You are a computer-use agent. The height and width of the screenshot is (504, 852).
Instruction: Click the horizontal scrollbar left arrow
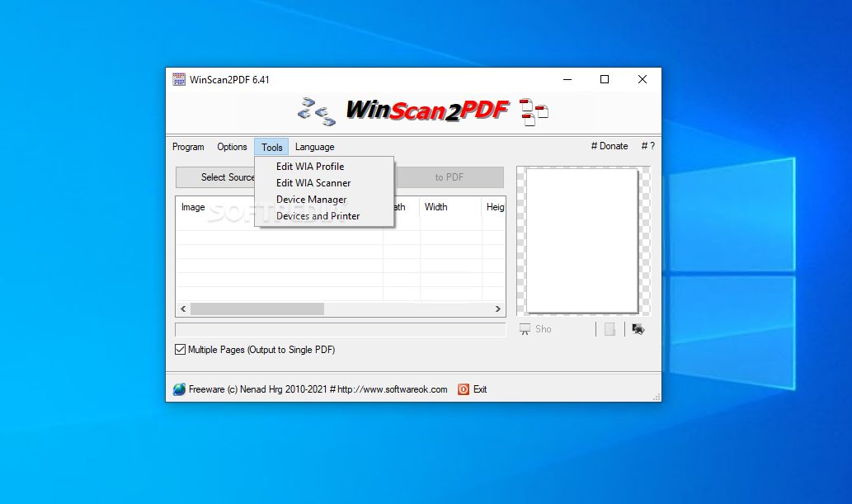pos(183,309)
